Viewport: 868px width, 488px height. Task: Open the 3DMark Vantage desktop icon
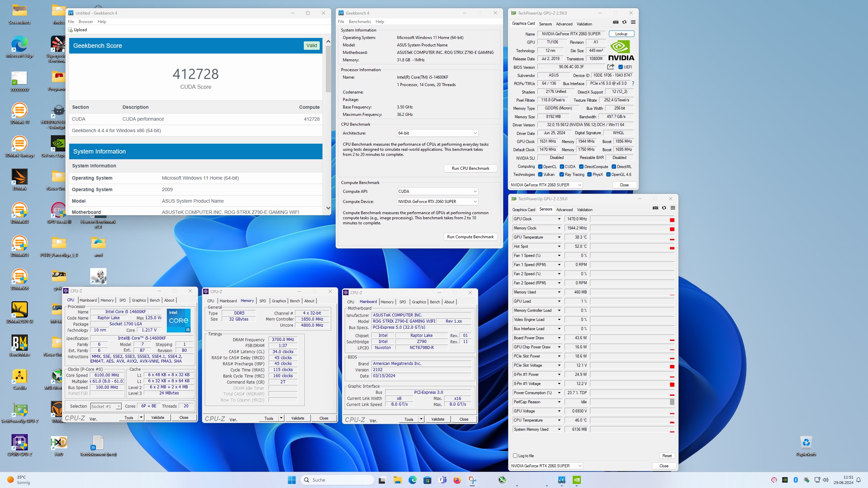[20, 146]
